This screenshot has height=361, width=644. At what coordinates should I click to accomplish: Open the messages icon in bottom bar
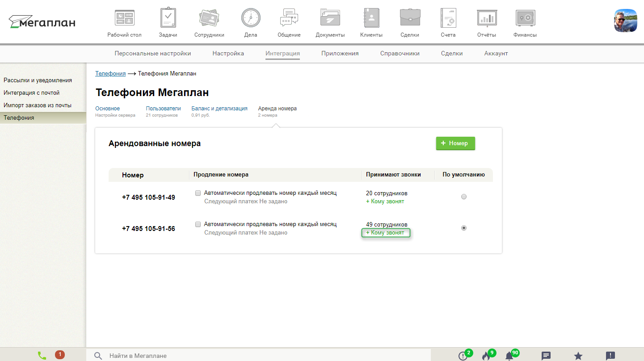coord(546,356)
